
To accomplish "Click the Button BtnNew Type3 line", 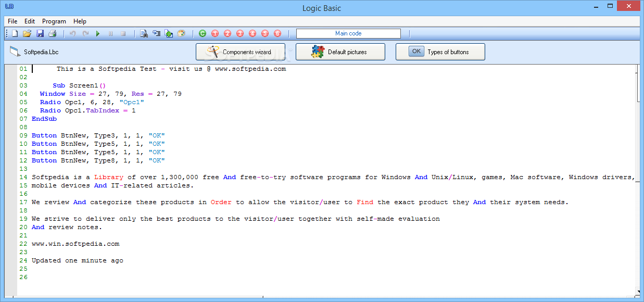I will click(x=98, y=135).
